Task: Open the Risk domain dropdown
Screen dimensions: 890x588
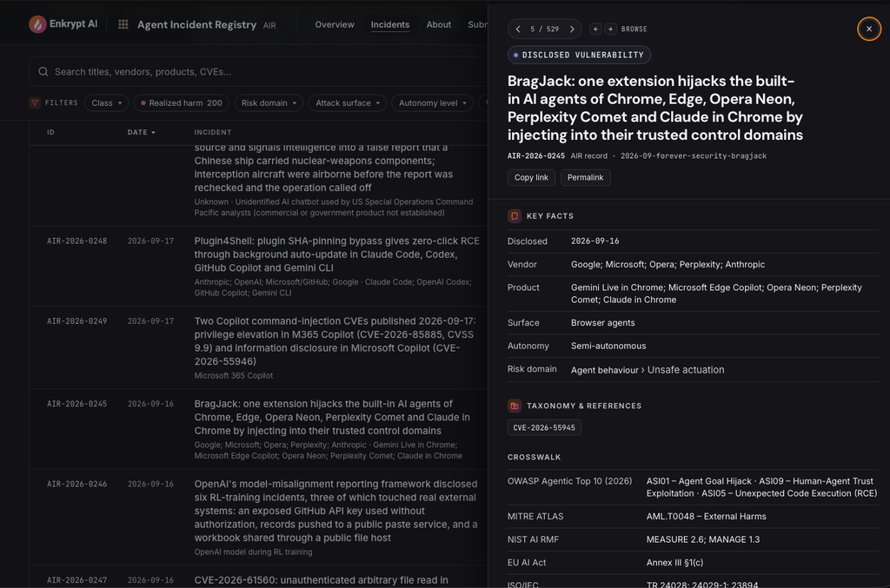Action: pos(269,102)
